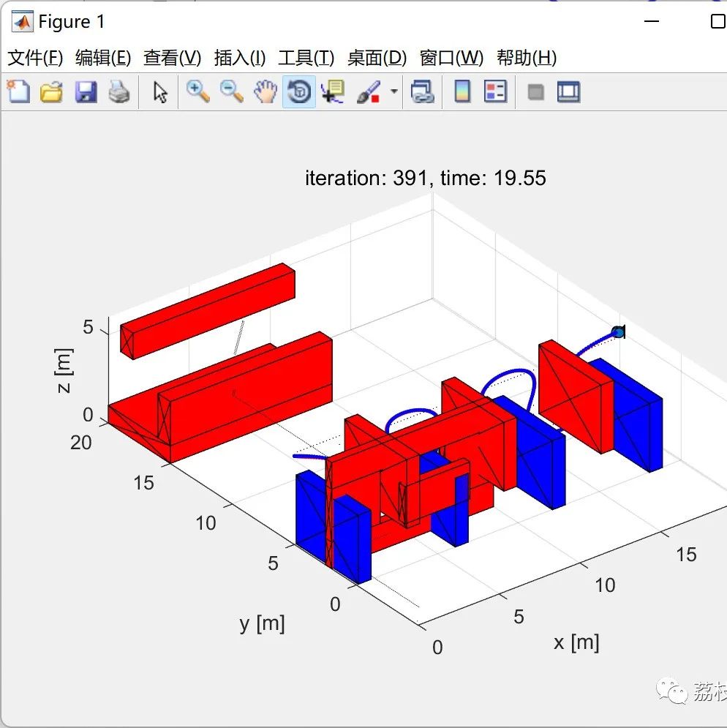Image resolution: width=727 pixels, height=728 pixels.
Task: Print the figure with the printer icon
Action: coord(119,91)
